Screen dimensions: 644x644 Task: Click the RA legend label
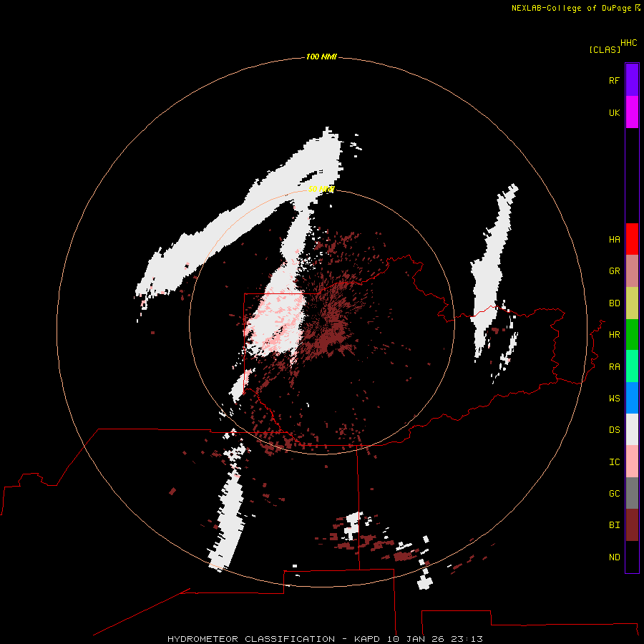coord(615,367)
